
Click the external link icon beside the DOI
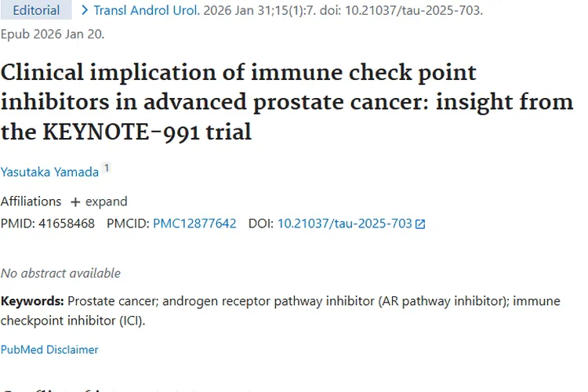(x=420, y=224)
